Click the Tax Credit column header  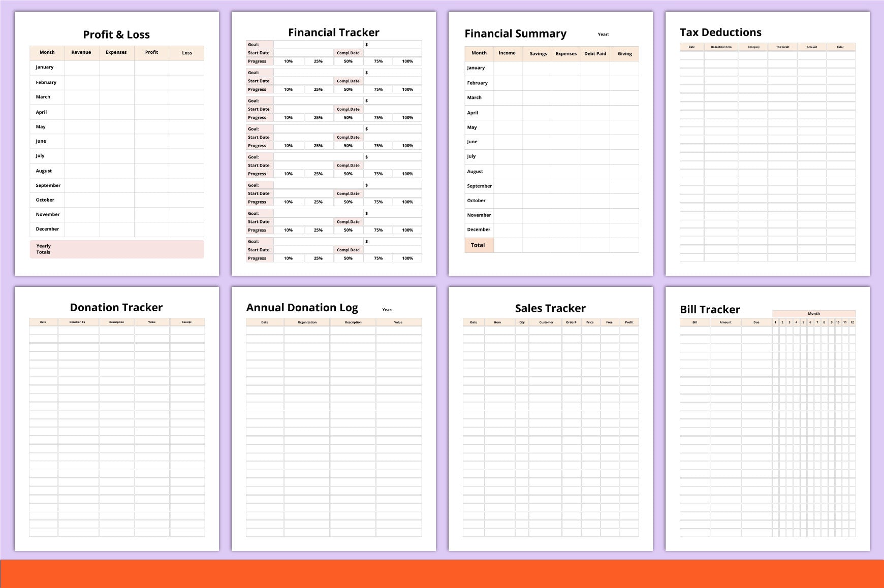coord(782,47)
